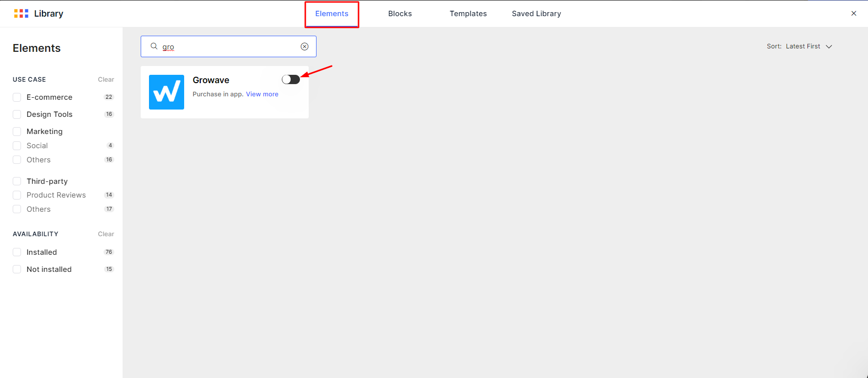Check the Not installed filter
The height and width of the screenshot is (378, 868).
(x=17, y=269)
